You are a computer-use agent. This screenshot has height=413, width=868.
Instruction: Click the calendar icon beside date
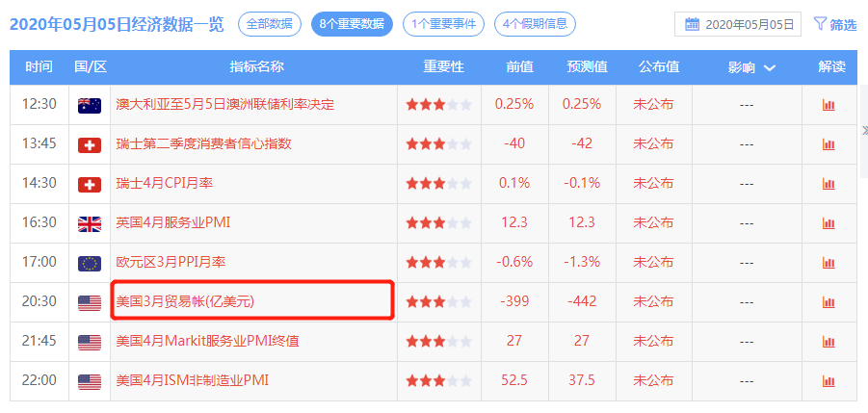tap(692, 24)
